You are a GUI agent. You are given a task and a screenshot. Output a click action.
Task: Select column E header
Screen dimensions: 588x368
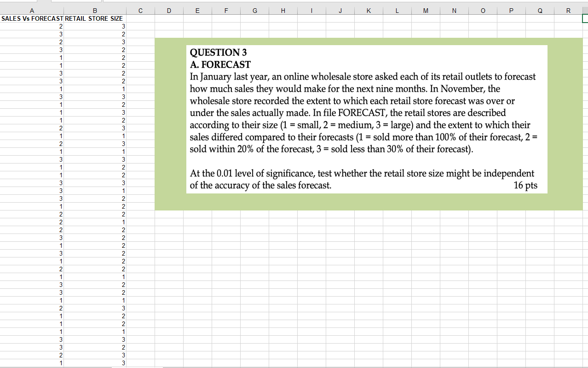[x=197, y=10]
